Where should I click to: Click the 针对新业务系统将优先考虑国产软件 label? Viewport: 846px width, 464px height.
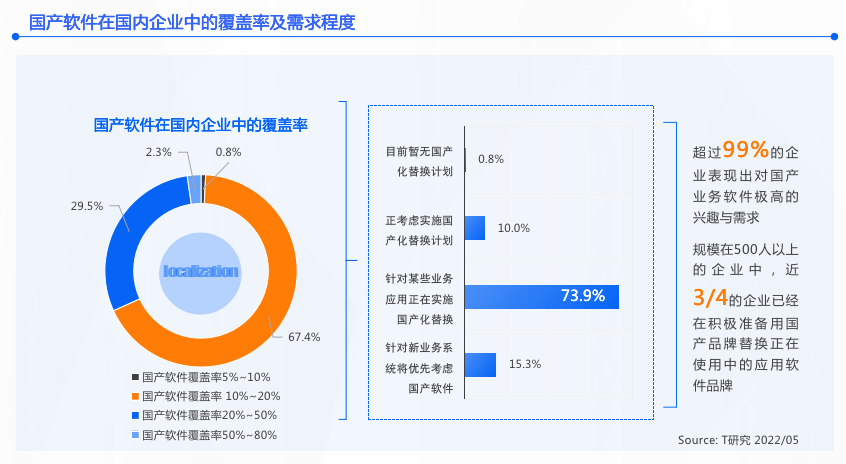[x=419, y=368]
